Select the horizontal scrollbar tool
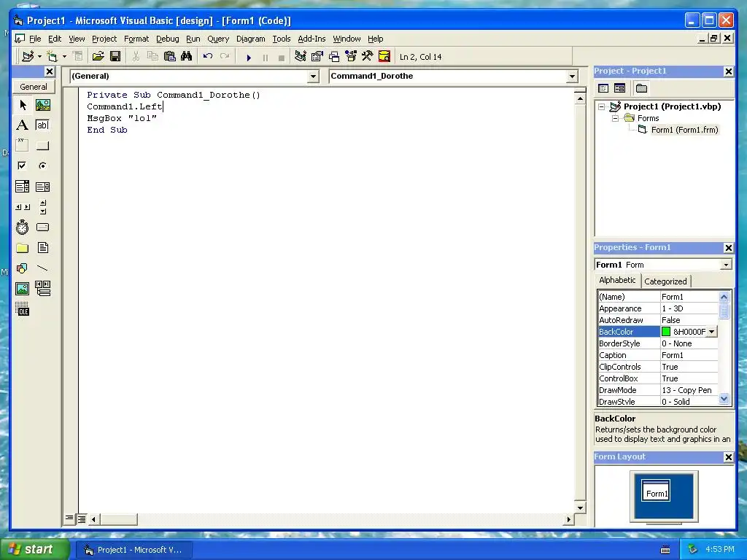This screenshot has height=560, width=747. click(23, 206)
